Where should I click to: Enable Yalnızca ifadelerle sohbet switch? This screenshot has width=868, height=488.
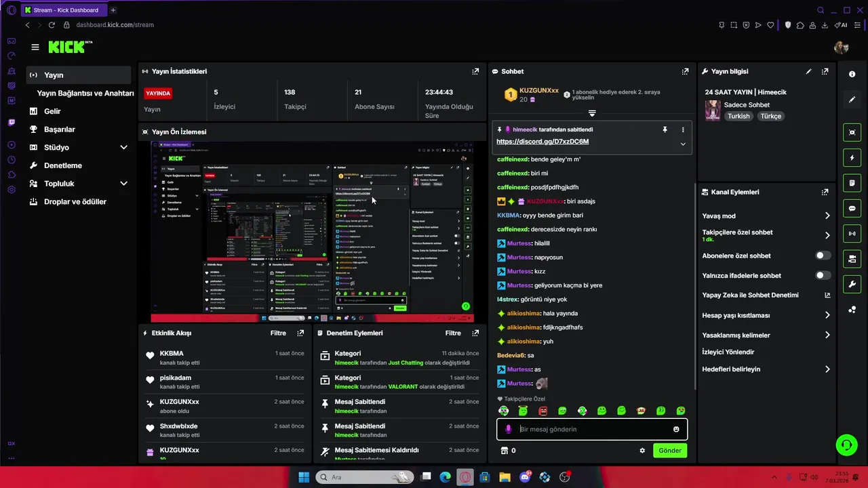click(823, 275)
